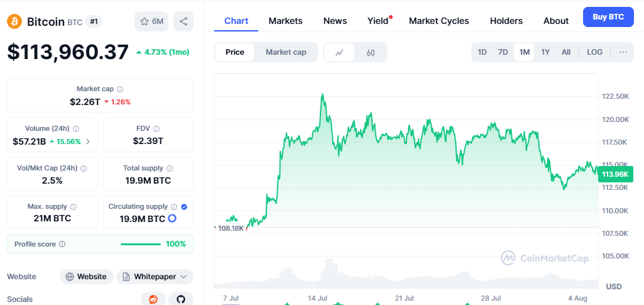644x305 pixels.
Task: Open the Website link button
Action: click(x=86, y=277)
